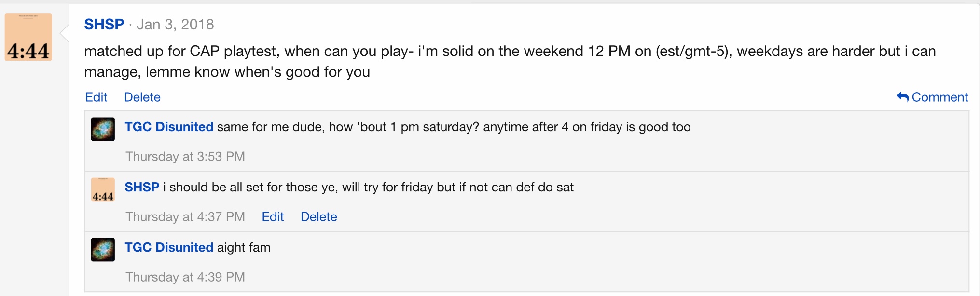980x296 pixels.
Task: Click the 'same for me dude' comment text
Action: [454, 127]
